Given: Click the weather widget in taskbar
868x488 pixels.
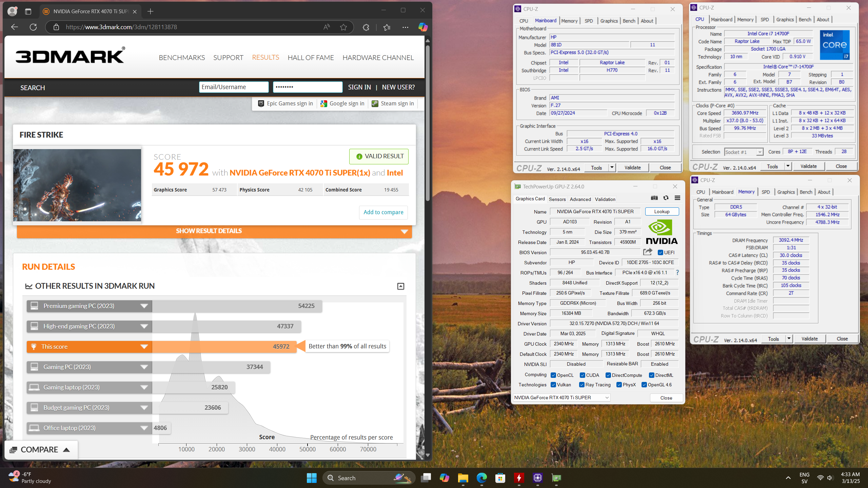Looking at the screenshot, I should pyautogui.click(x=30, y=478).
